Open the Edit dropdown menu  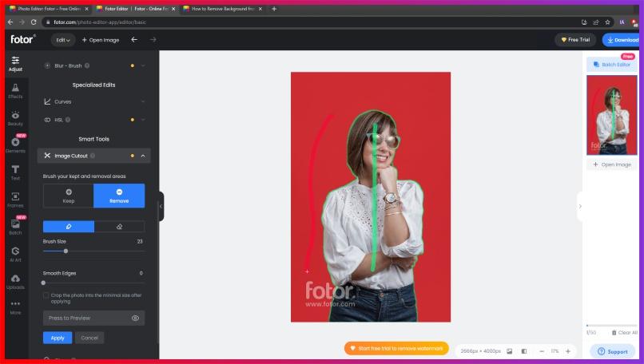tap(63, 40)
